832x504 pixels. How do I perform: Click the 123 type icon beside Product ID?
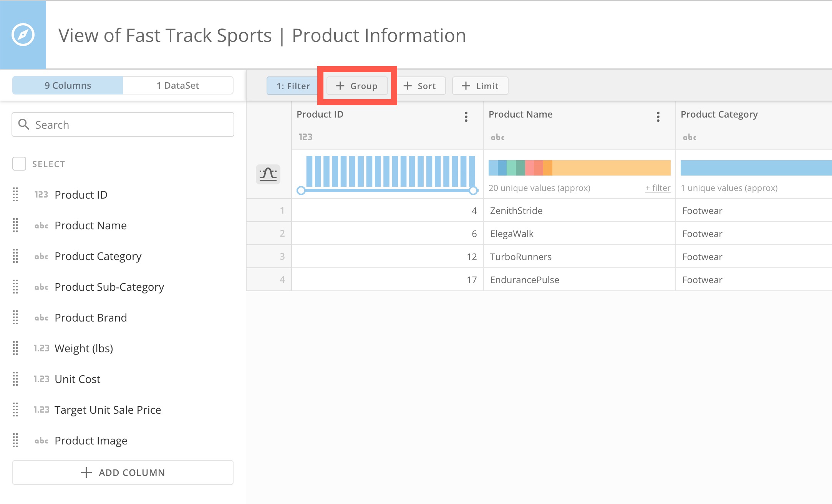[41, 195]
